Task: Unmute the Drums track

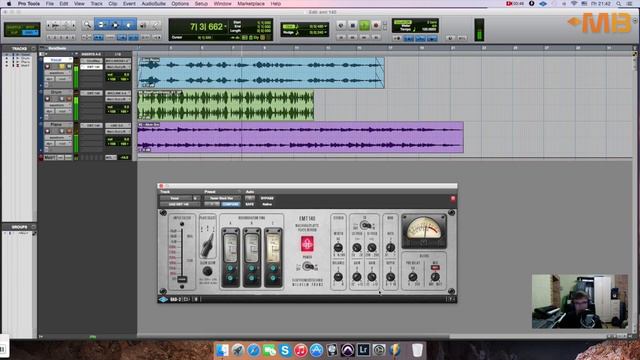Action: tap(69, 99)
